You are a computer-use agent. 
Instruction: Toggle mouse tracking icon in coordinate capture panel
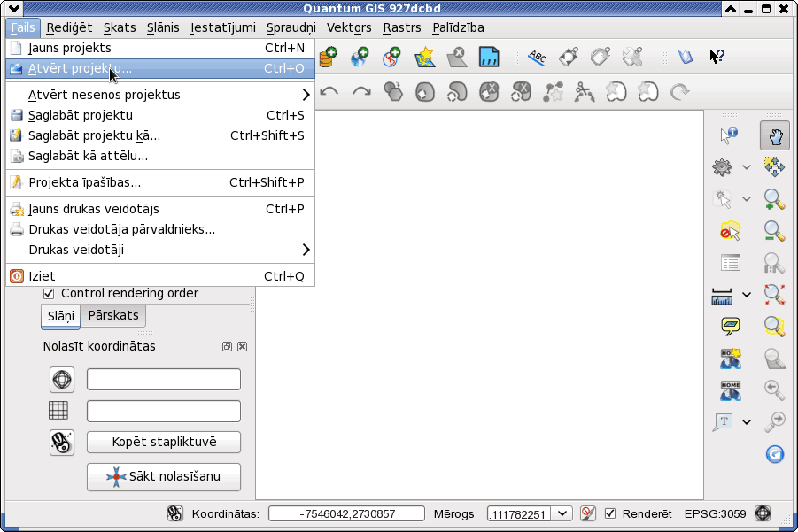pos(62,443)
